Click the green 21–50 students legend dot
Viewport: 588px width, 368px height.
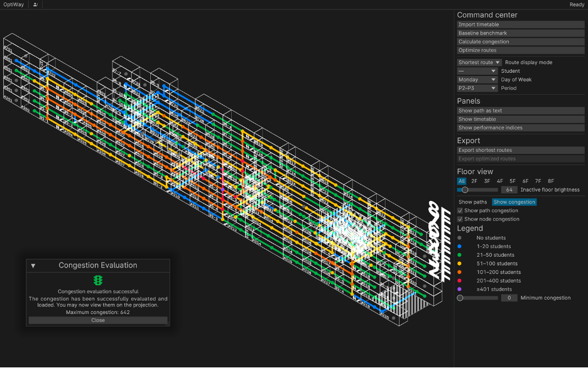(459, 255)
